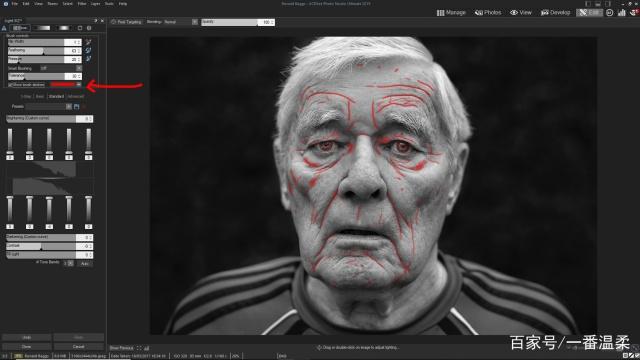
Task: Toggle Show brush strokes checkbox
Action: point(10,84)
